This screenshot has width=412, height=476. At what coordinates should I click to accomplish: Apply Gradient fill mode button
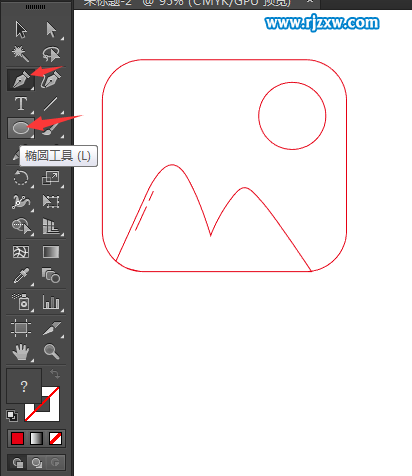(x=36, y=438)
